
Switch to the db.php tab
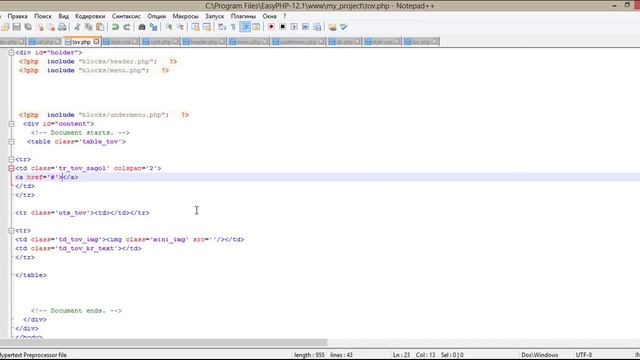[x=344, y=42]
